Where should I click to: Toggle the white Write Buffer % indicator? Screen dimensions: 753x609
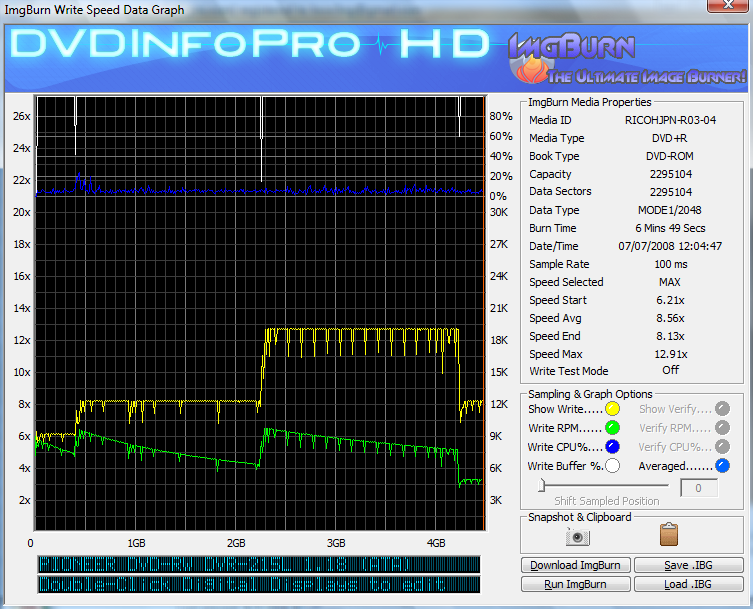[x=612, y=465]
